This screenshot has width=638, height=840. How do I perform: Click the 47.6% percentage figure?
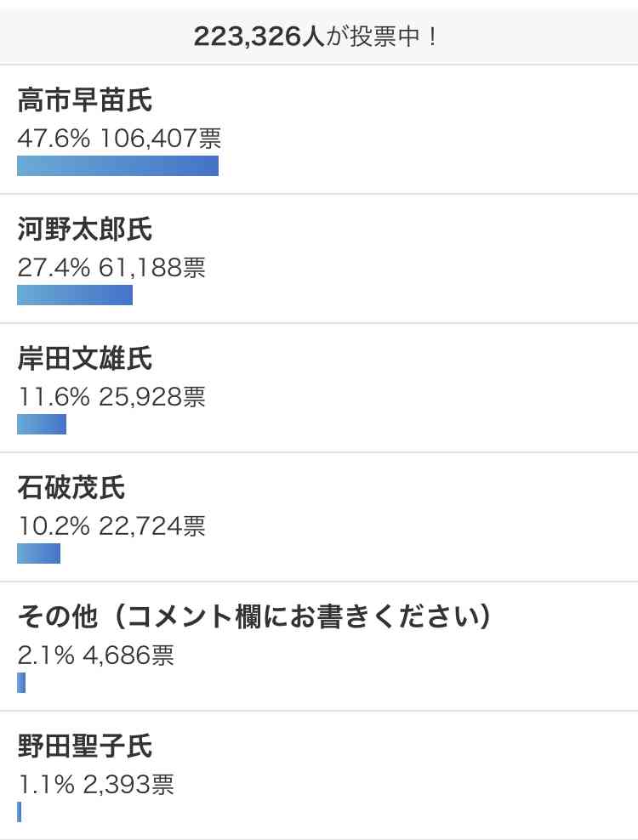pyautogui.click(x=53, y=139)
